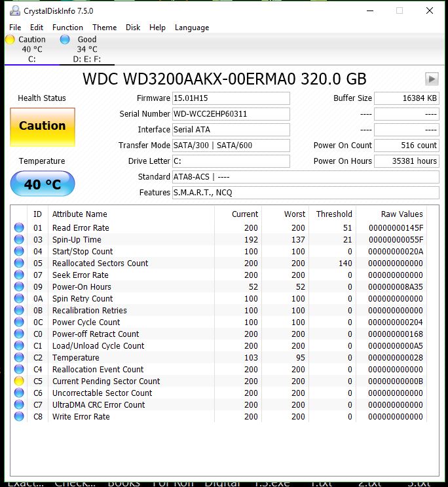Click status icon for Read Error Rate

pyautogui.click(x=19, y=227)
